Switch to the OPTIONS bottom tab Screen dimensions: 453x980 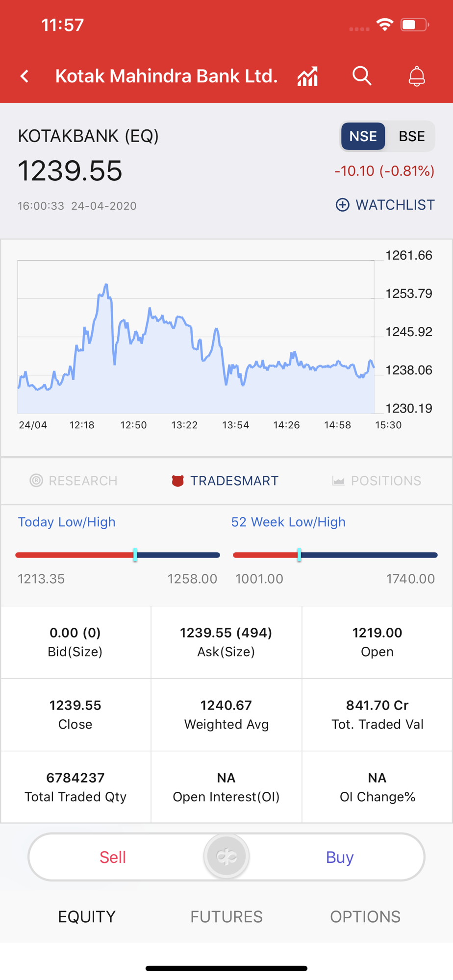coord(365,916)
